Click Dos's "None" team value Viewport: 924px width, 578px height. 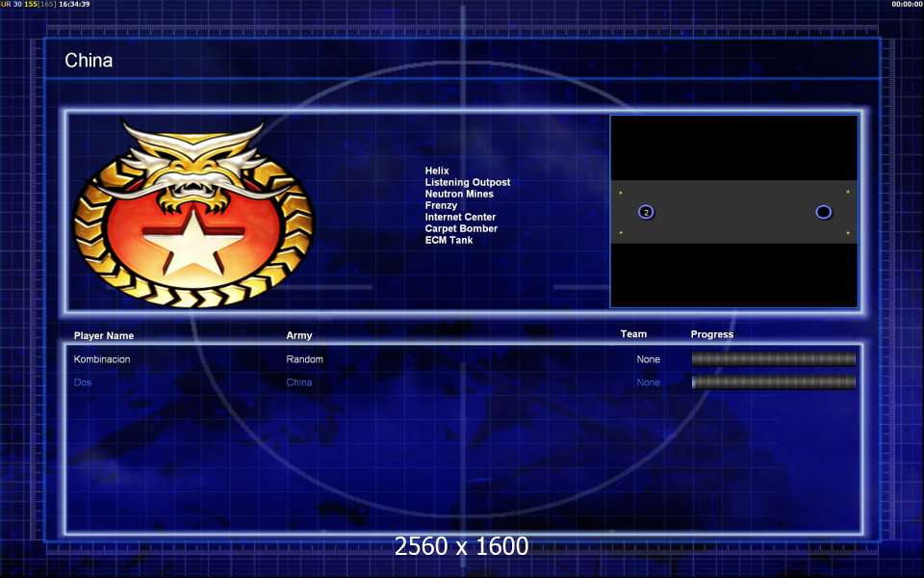(x=648, y=382)
